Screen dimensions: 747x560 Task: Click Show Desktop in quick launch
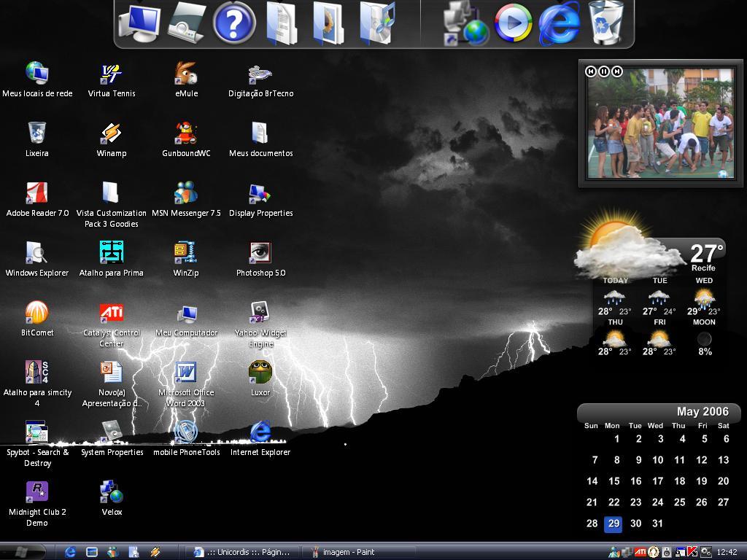pos(91,552)
